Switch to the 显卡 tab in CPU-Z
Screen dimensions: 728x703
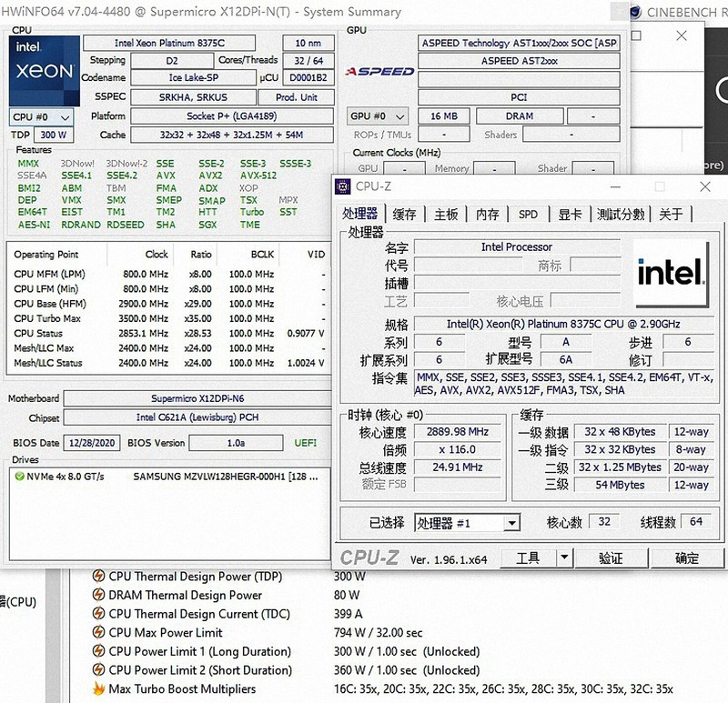pyautogui.click(x=570, y=215)
